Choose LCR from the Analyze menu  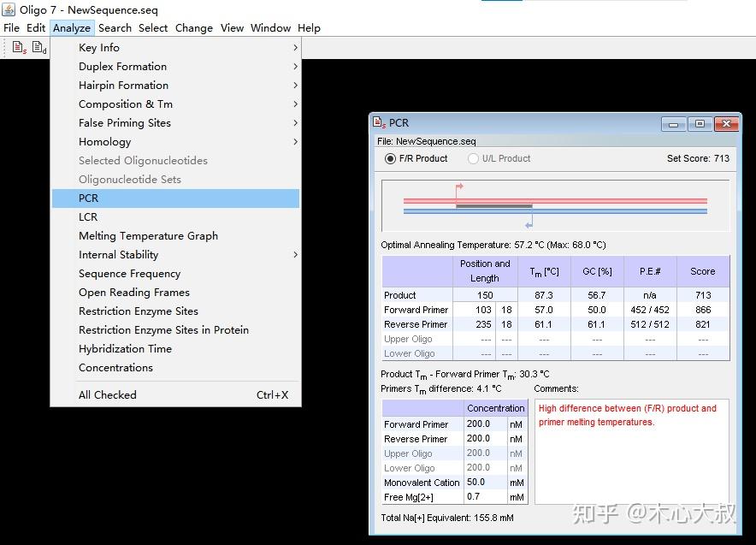tap(175, 216)
